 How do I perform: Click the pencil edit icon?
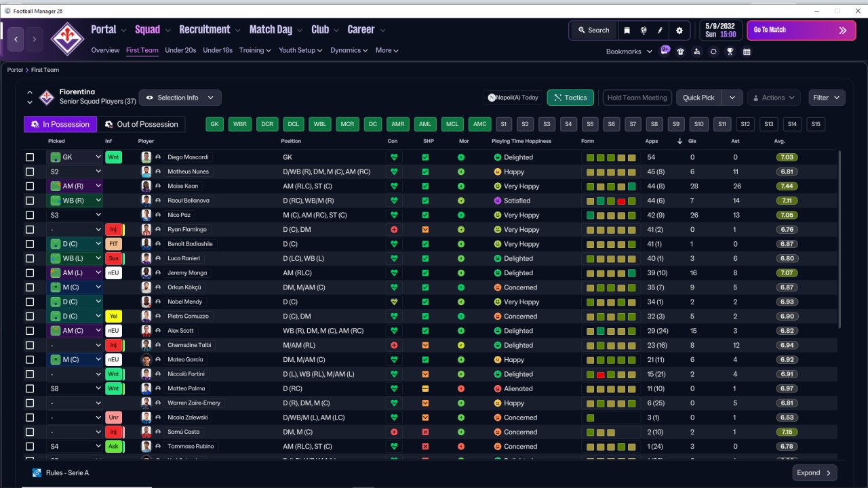coord(660,30)
